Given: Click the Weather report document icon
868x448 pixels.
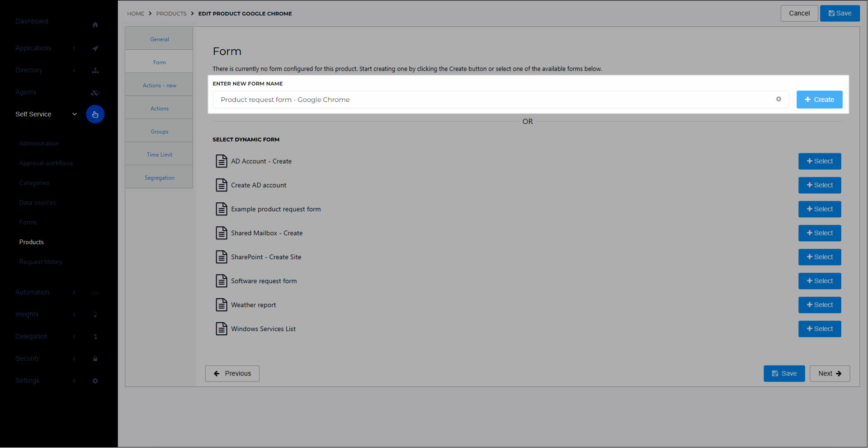Looking at the screenshot, I should (221, 305).
